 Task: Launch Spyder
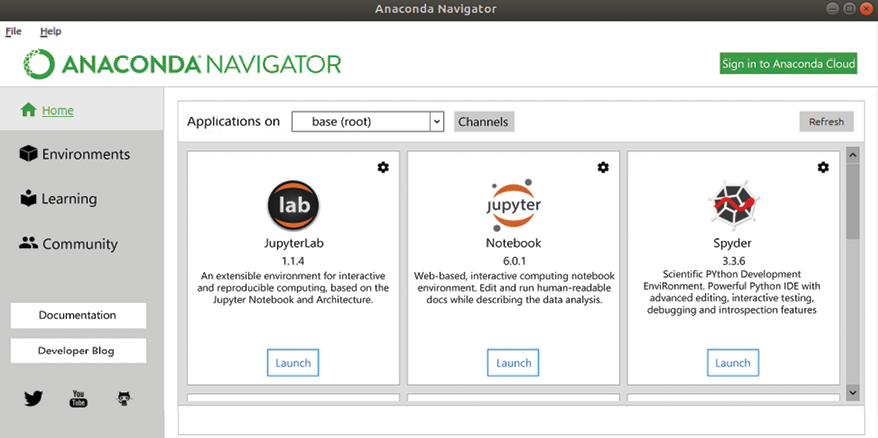point(733,363)
